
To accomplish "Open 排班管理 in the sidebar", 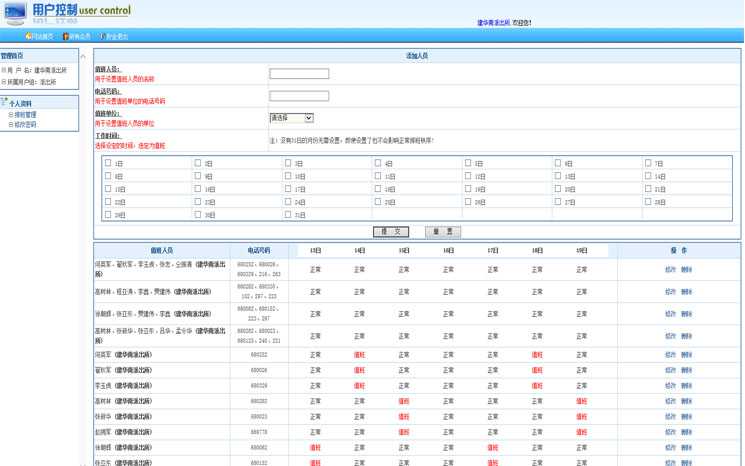I will tap(25, 114).
